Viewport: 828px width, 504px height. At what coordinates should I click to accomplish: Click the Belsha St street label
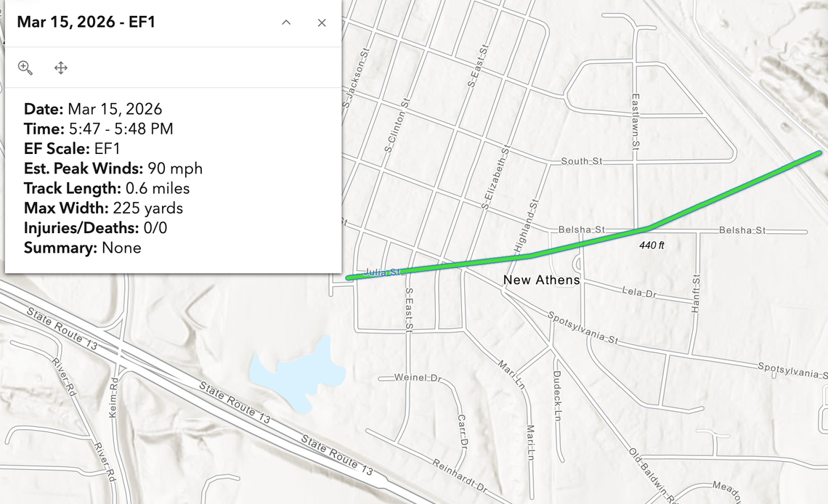(583, 228)
